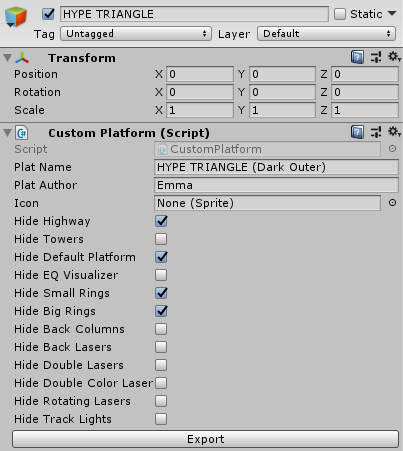This screenshot has height=451, width=403.
Task: Check Hide Towers
Action: 161,239
